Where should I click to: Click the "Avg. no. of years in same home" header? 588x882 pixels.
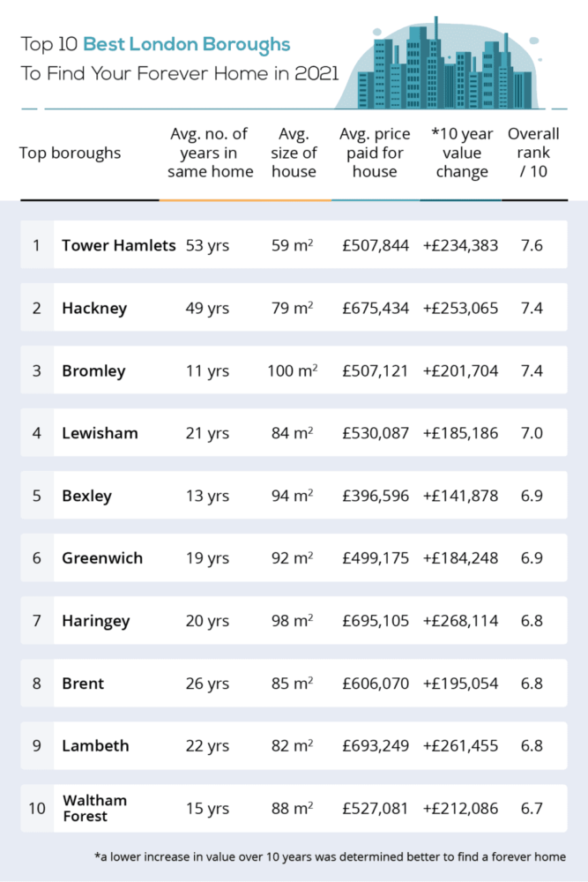coord(210,153)
